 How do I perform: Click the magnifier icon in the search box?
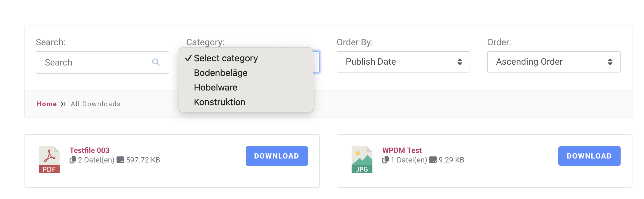(156, 62)
